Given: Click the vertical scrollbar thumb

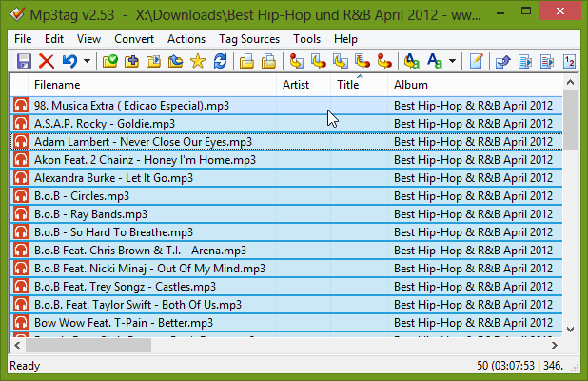Looking at the screenshot, I should pos(570,119).
